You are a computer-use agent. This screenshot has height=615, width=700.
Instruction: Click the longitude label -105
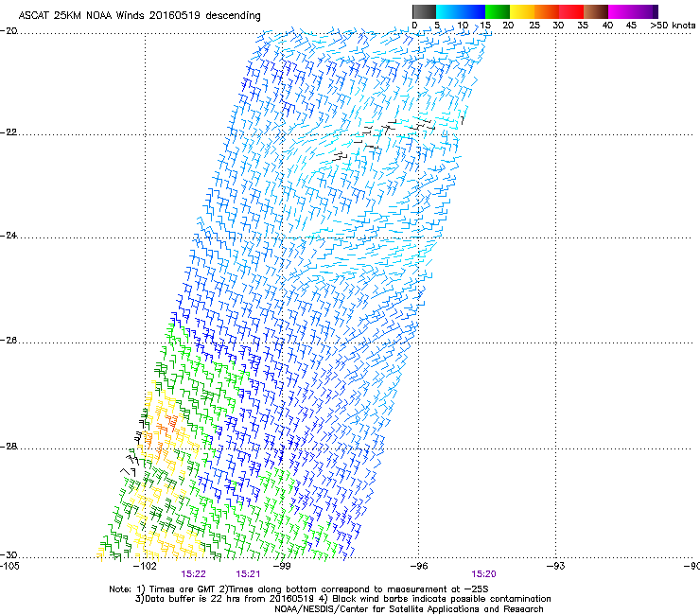point(9,567)
